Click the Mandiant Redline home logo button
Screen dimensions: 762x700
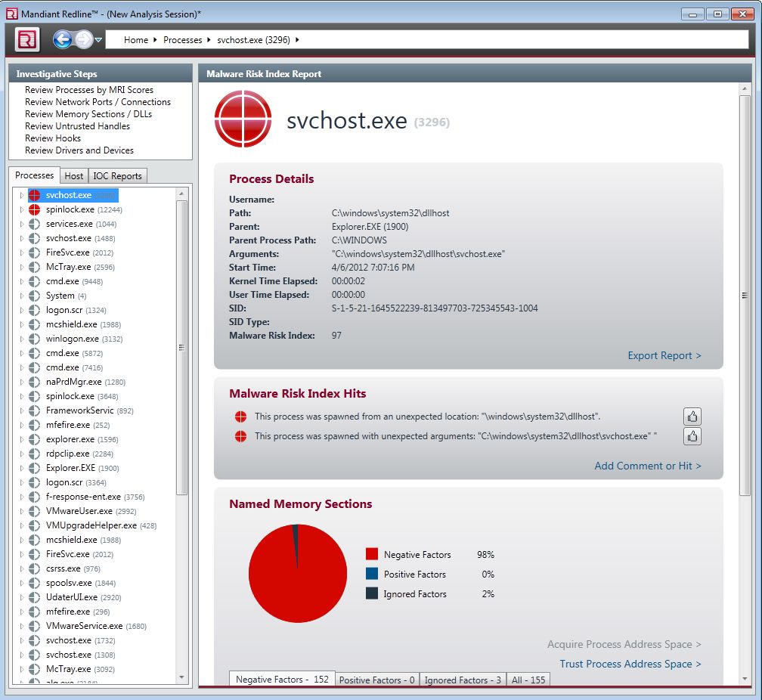tap(27, 39)
